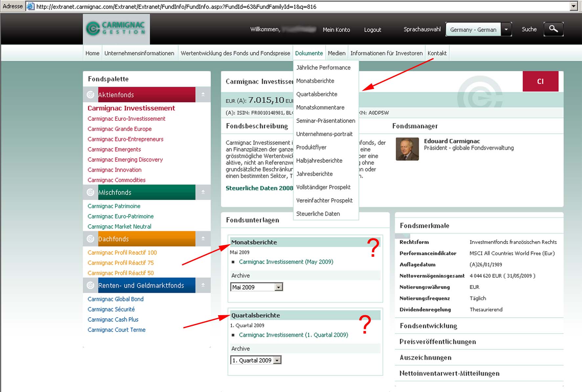Click the Mischfonds target icon
The image size is (582, 392).
pyautogui.click(x=90, y=192)
